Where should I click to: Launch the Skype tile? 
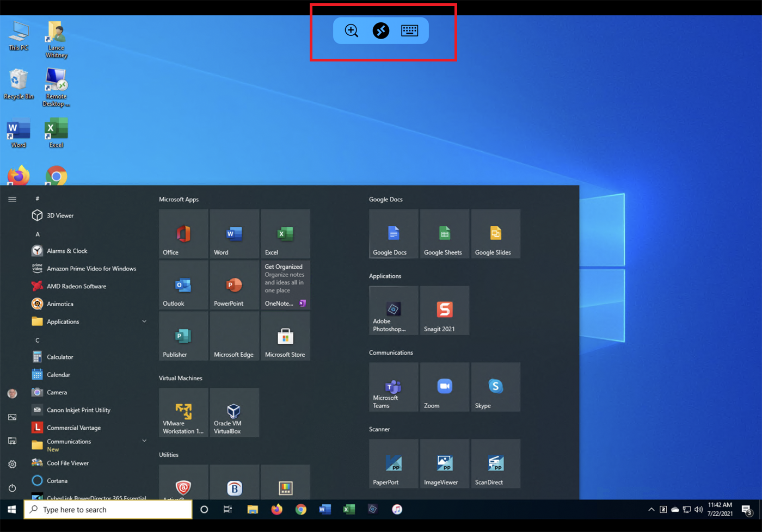[x=496, y=387]
